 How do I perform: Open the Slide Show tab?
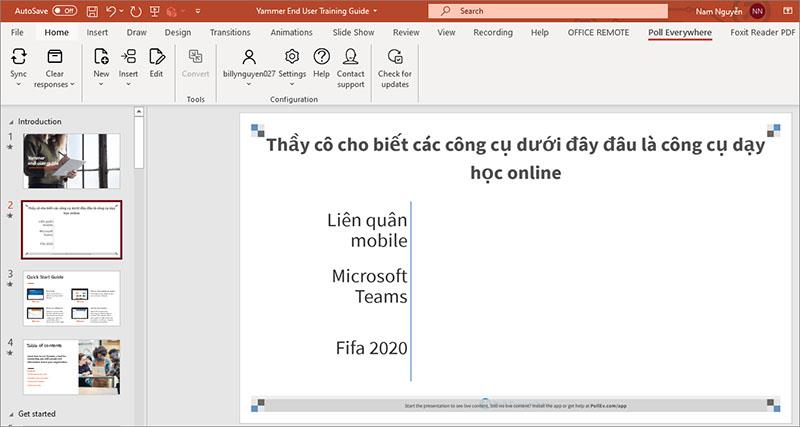353,32
